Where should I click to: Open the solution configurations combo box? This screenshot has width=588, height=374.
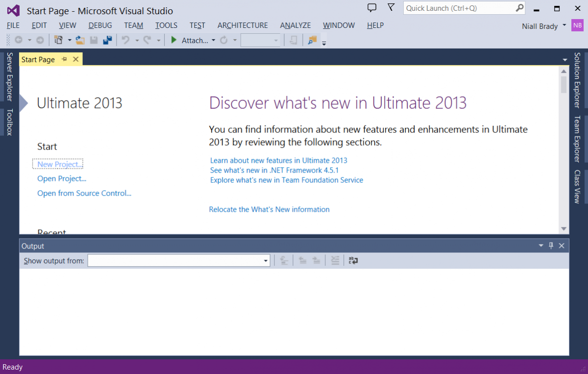(261, 40)
